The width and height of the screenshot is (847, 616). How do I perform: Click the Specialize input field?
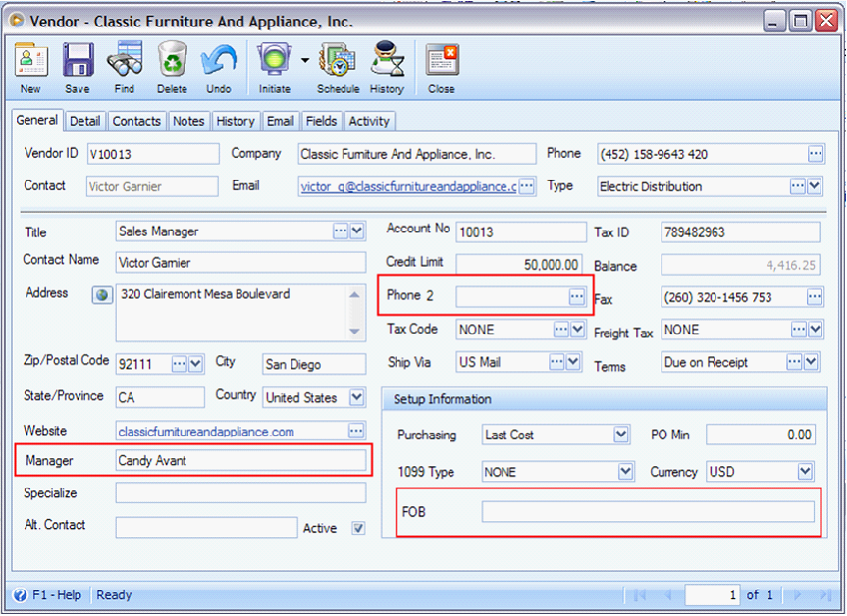(240, 493)
